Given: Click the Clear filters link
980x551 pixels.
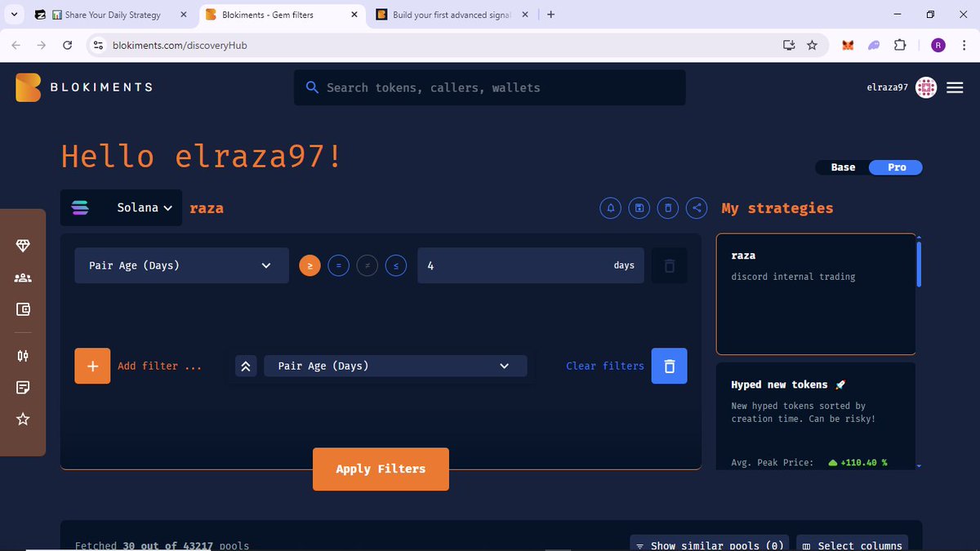Looking at the screenshot, I should click(605, 366).
